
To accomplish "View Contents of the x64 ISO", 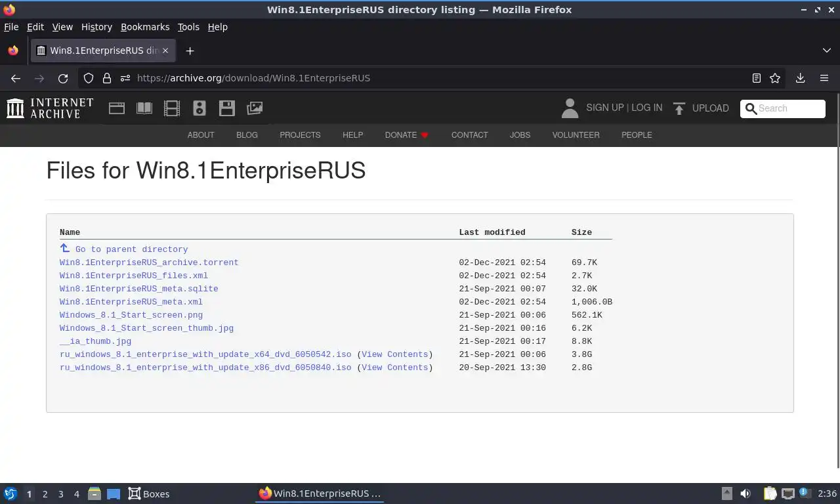I will click(x=395, y=354).
